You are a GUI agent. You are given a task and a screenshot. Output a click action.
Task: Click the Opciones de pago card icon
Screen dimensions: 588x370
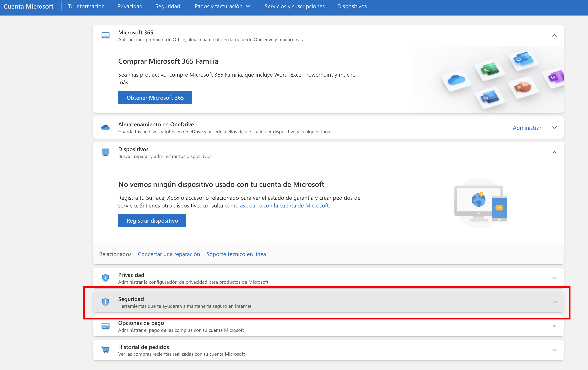click(x=105, y=326)
